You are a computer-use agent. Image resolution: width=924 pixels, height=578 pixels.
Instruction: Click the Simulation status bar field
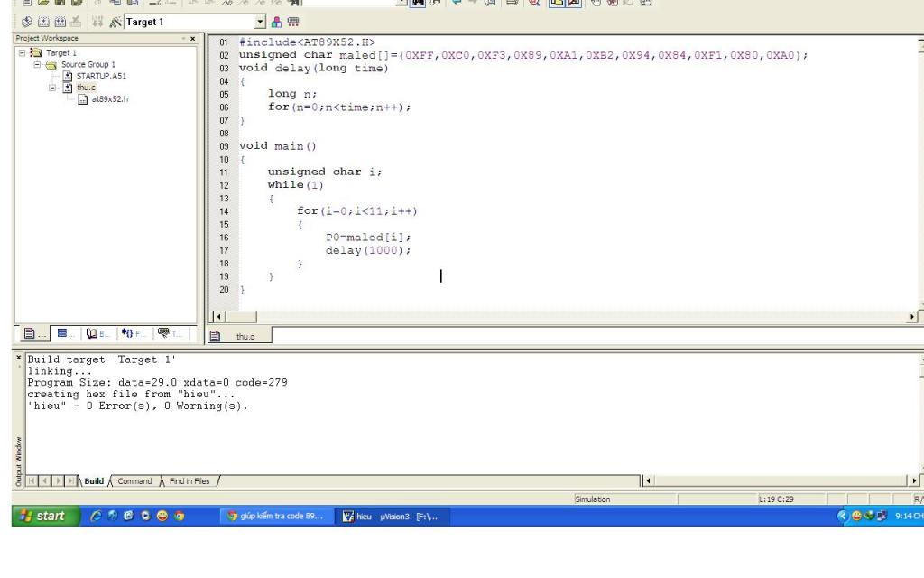(624, 499)
